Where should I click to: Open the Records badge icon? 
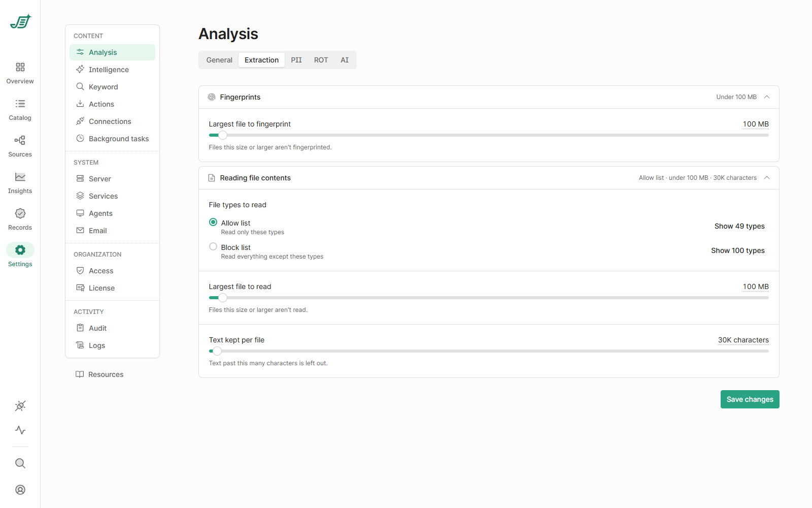[x=20, y=213]
